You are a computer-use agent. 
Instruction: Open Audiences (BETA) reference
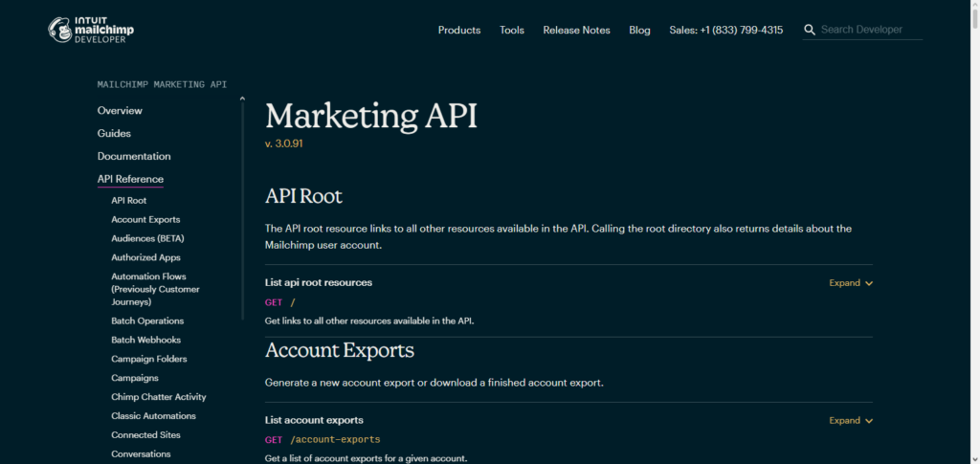(147, 238)
